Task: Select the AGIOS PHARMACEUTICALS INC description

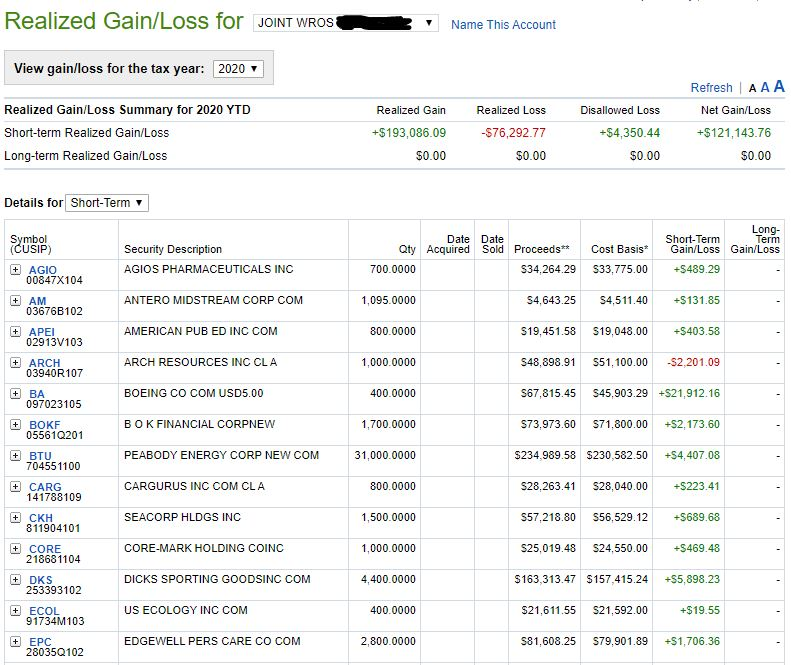Action: click(x=209, y=269)
